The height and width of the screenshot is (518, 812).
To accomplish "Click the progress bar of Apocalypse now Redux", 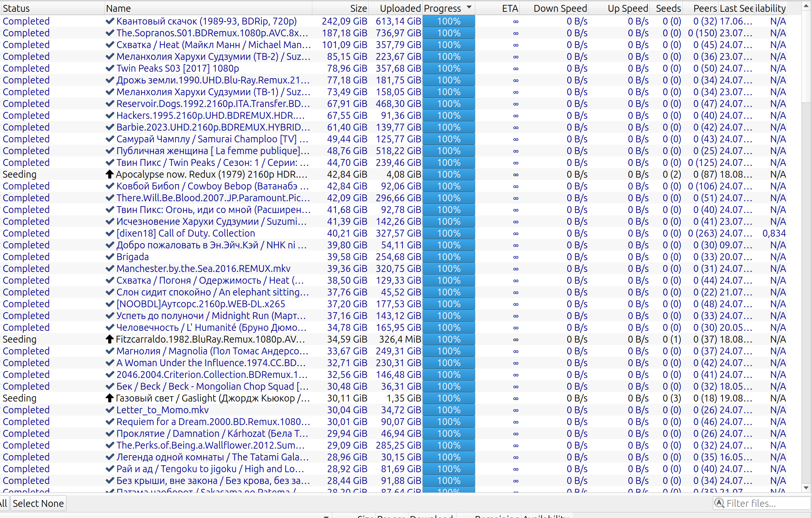I will 449,174.
